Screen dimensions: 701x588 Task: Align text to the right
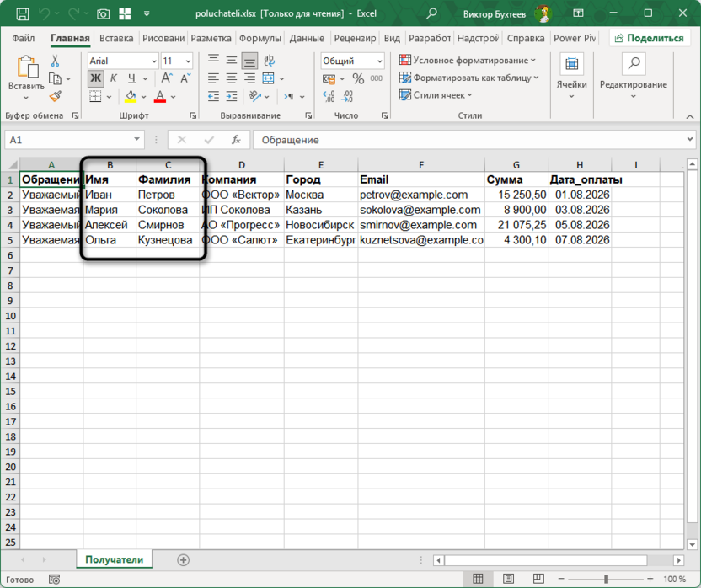pos(249,78)
